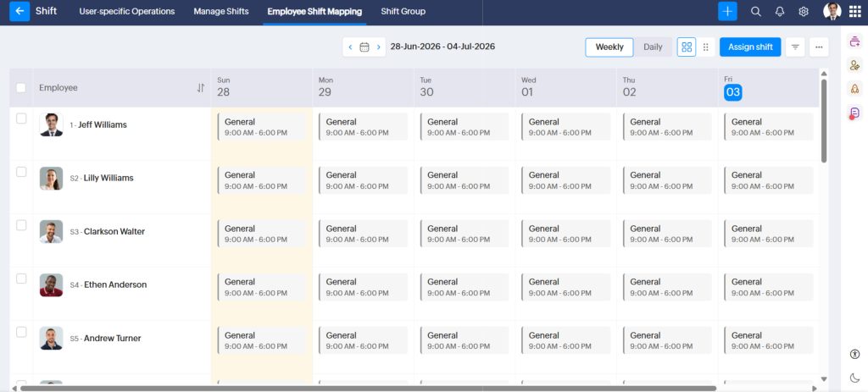Open the User-specific Operations tab
The width and height of the screenshot is (868, 392).
[x=127, y=11]
